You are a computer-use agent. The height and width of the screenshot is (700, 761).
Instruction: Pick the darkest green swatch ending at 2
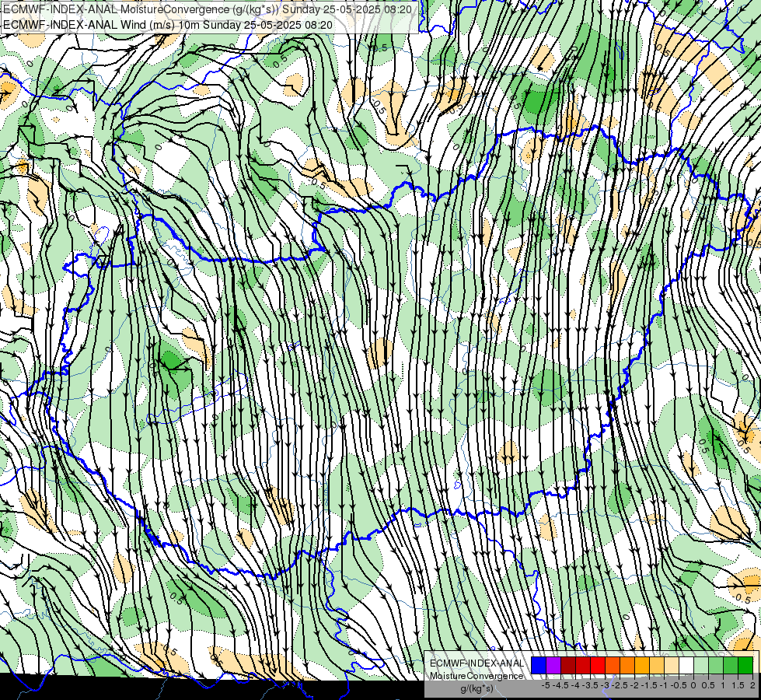click(x=745, y=665)
